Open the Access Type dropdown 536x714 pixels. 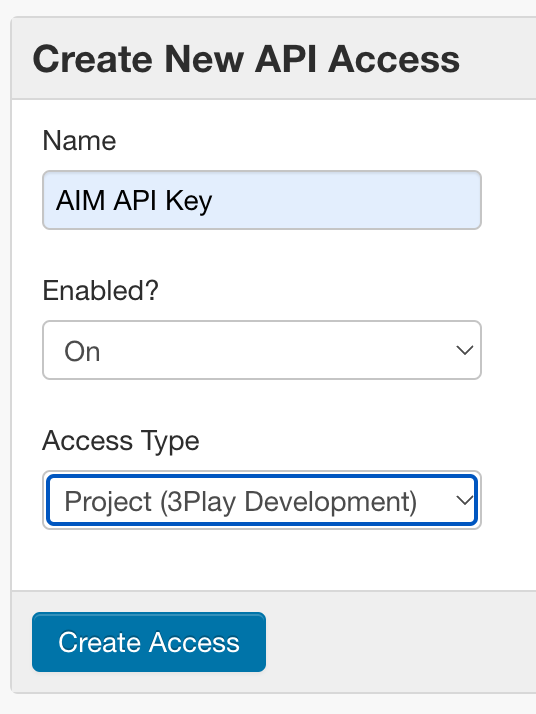262,500
